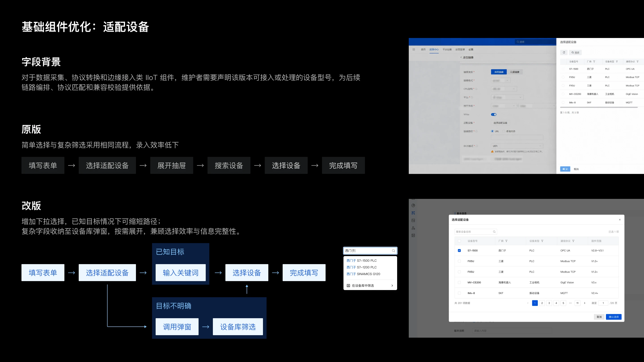Click the list icon beside 在设备库中筛选
This screenshot has height=362, width=644.
348,286
